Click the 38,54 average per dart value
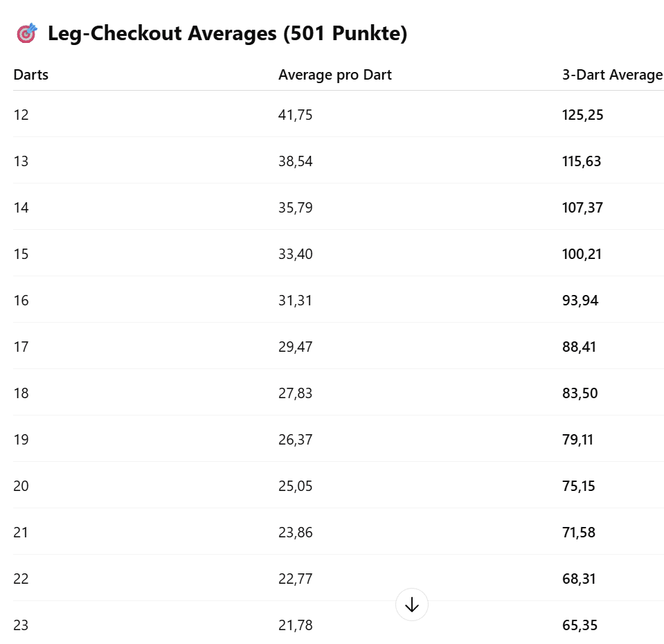This screenshot has height=644, width=664. click(x=296, y=161)
